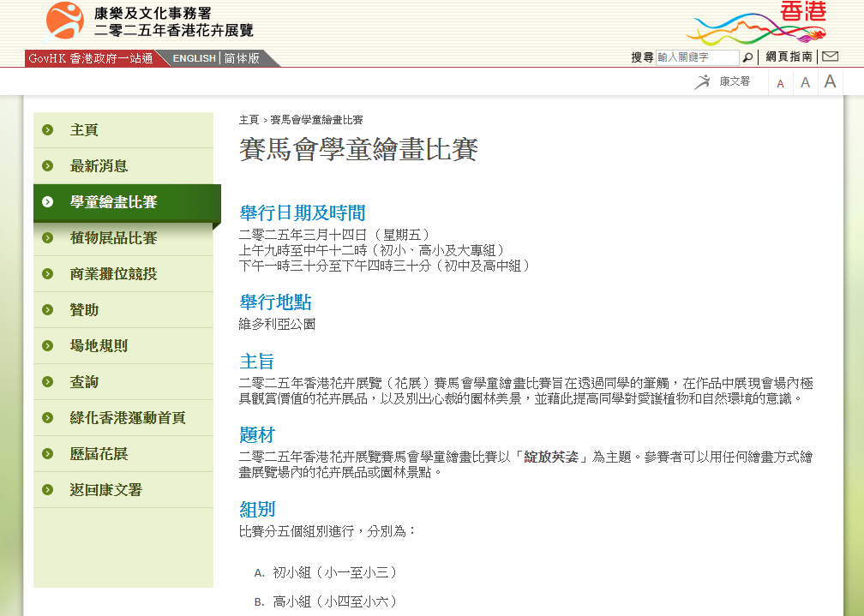
Task: Open 場地規則 sidebar menu item
Action: pyautogui.click(x=99, y=346)
